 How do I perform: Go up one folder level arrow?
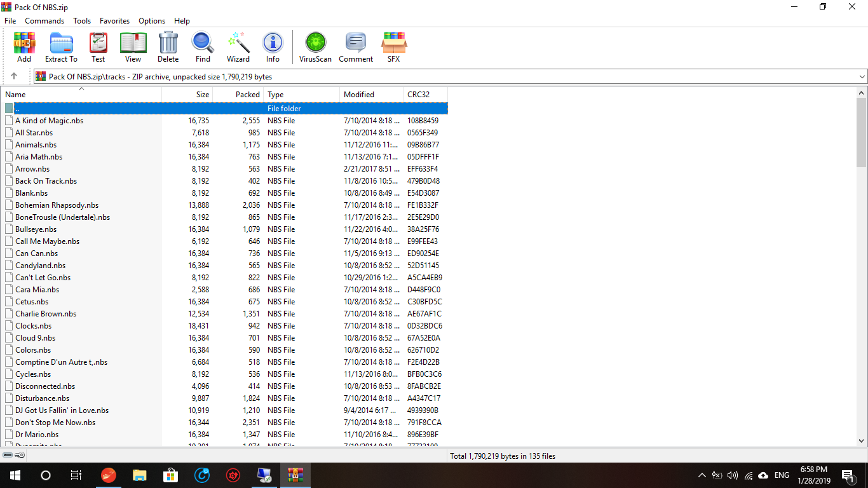[14, 76]
